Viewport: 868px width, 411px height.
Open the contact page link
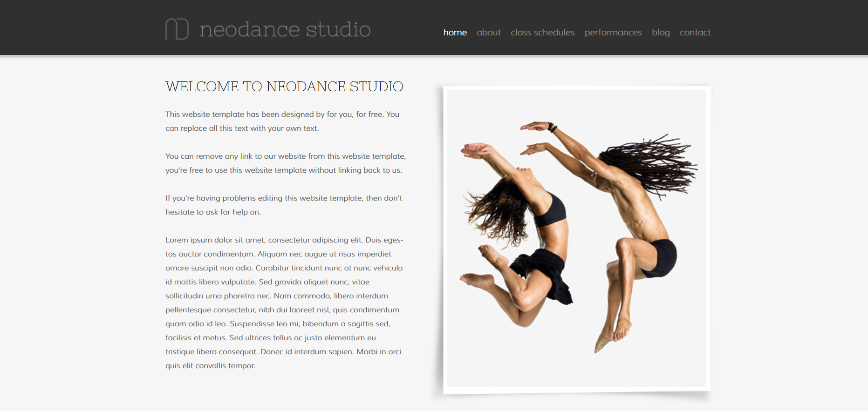[695, 33]
